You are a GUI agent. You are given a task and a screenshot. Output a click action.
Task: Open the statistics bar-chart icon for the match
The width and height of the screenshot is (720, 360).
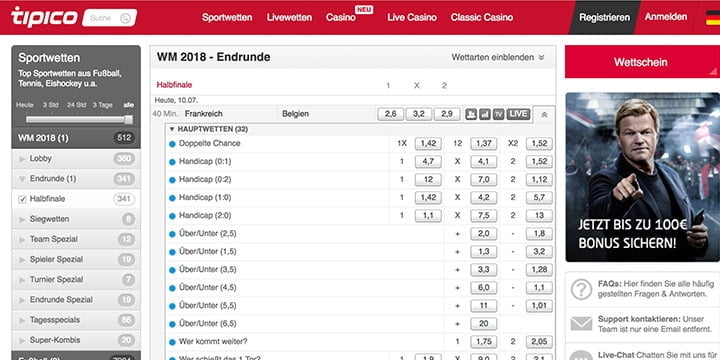pos(484,114)
